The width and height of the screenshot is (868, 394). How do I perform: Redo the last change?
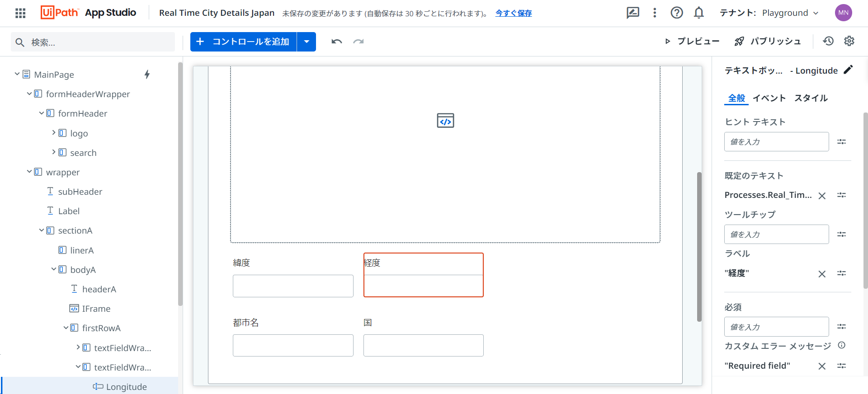359,42
